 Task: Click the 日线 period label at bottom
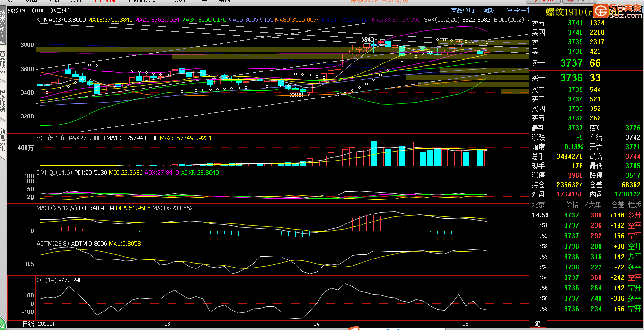(x=28, y=324)
